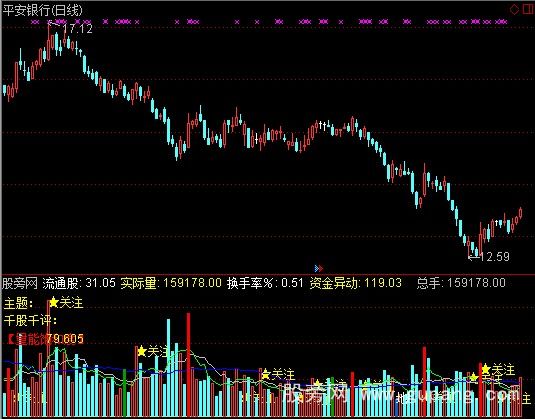Click the 股旁网 indicator name
This screenshot has height=419, width=535.
(x=20, y=283)
